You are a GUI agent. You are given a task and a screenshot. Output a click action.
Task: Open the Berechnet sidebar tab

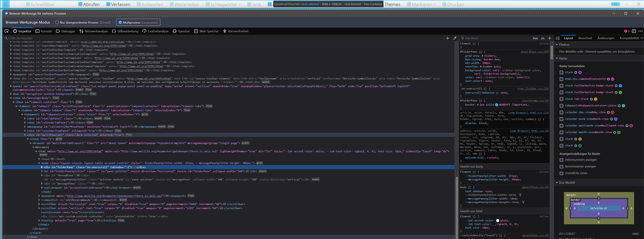[x=585, y=38]
